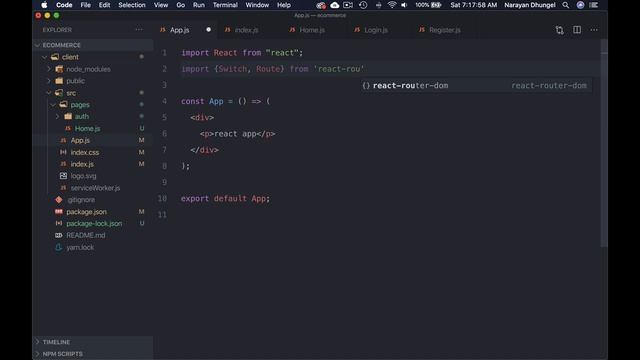The height and width of the screenshot is (360, 640).
Task: Click the public folder icon
Action: click(59, 81)
